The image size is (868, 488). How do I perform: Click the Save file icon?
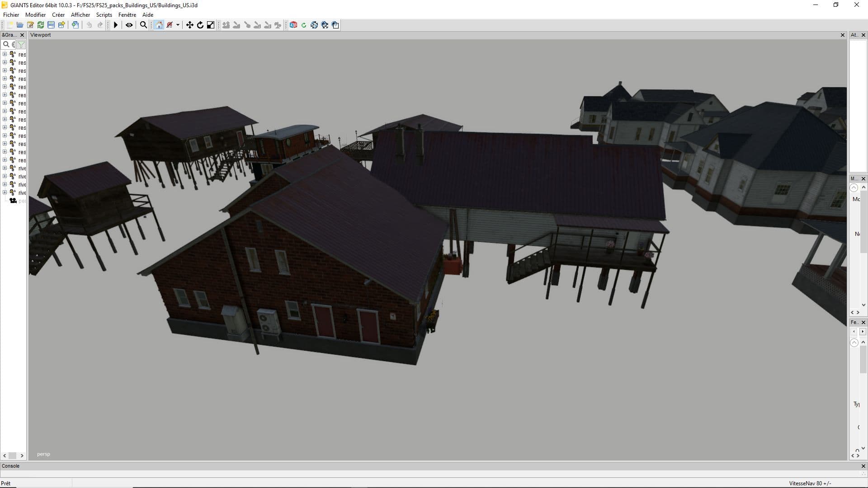pyautogui.click(x=51, y=25)
